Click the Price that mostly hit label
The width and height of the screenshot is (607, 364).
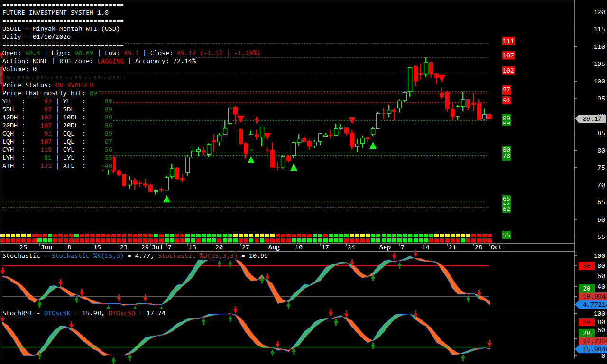[x=44, y=93]
